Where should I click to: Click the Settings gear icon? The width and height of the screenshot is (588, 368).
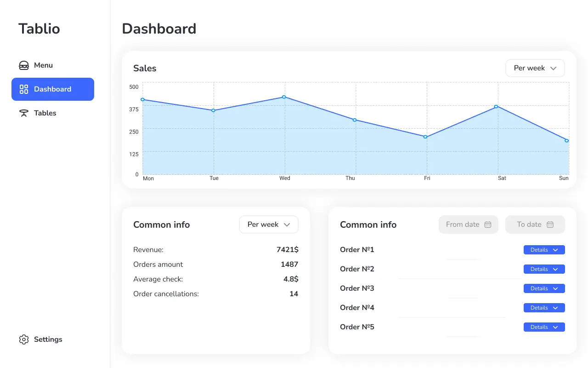pos(24,339)
